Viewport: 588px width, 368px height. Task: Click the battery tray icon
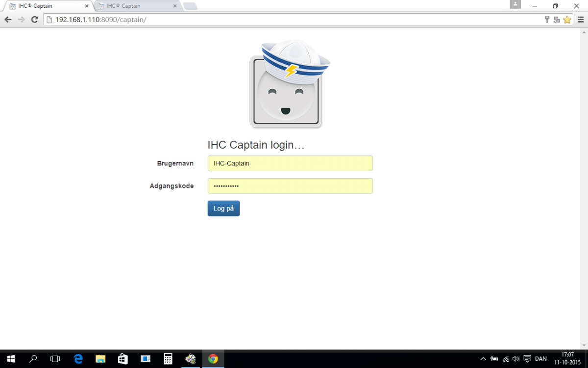pos(494,359)
